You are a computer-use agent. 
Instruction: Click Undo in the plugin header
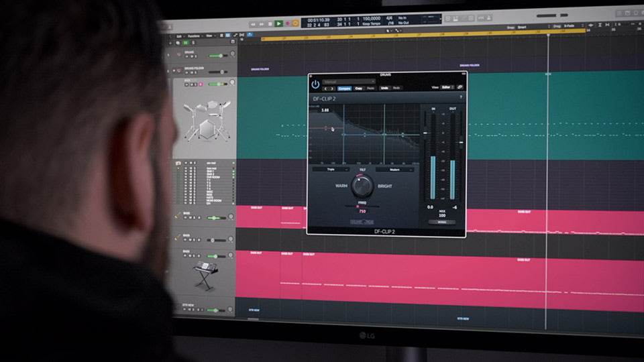pyautogui.click(x=384, y=88)
